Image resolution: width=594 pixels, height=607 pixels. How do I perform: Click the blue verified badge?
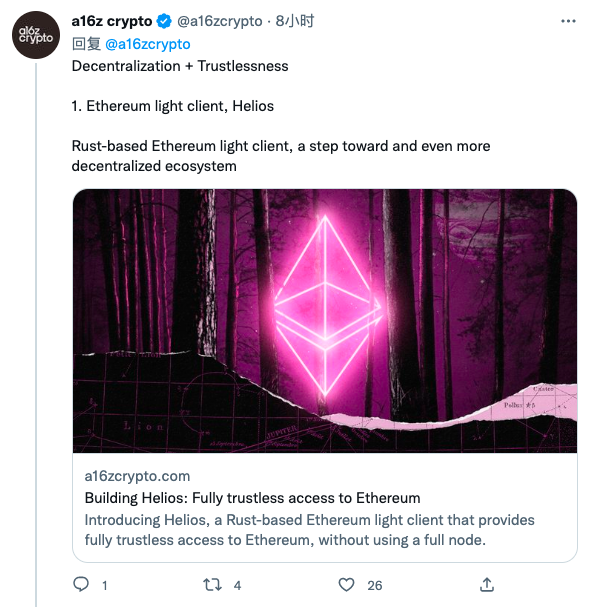tap(164, 21)
